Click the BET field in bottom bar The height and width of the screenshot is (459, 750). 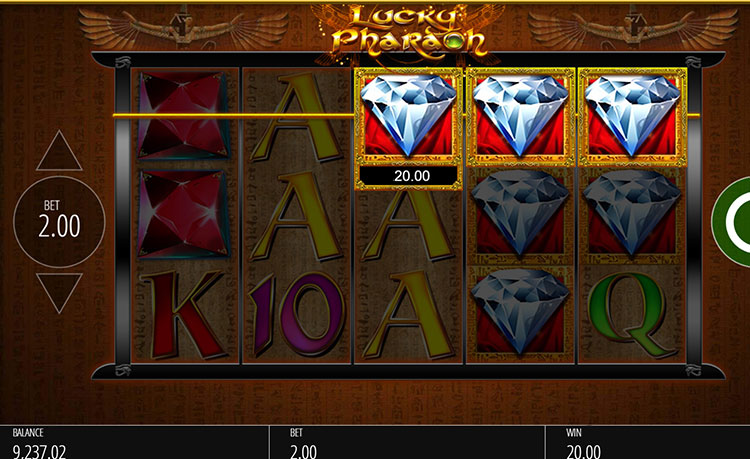pyautogui.click(x=408, y=442)
